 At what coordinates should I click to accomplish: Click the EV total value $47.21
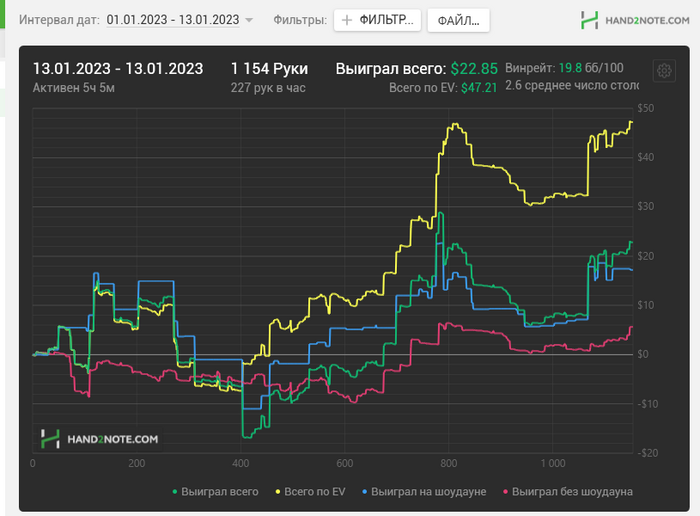479,88
